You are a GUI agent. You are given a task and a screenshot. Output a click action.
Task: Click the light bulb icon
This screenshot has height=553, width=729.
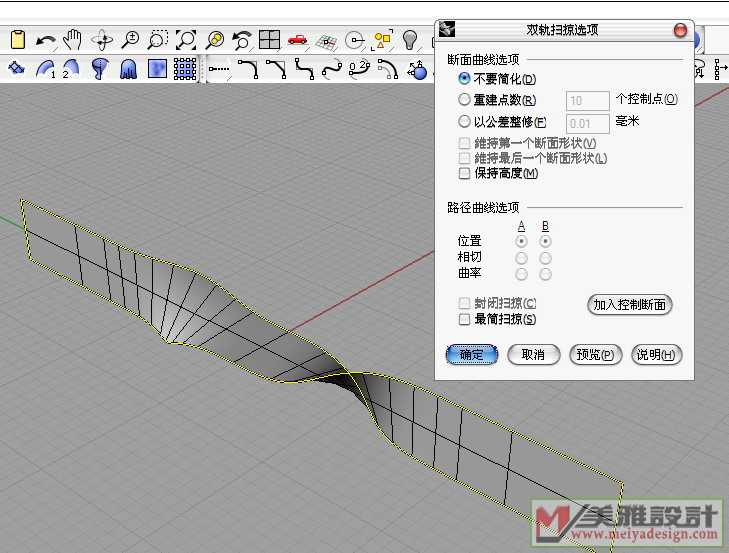point(410,40)
